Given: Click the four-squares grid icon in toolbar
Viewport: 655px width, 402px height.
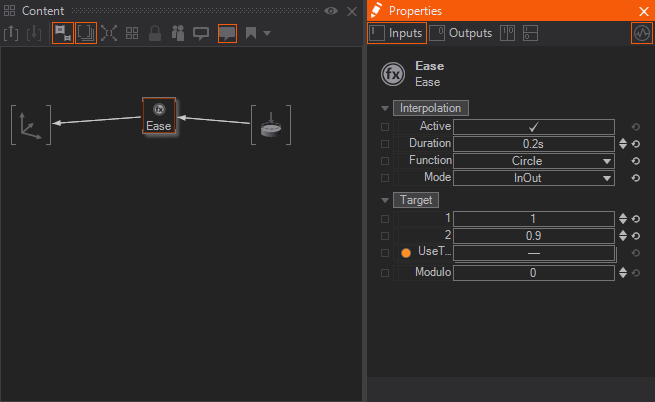Looking at the screenshot, I should pyautogui.click(x=132, y=33).
